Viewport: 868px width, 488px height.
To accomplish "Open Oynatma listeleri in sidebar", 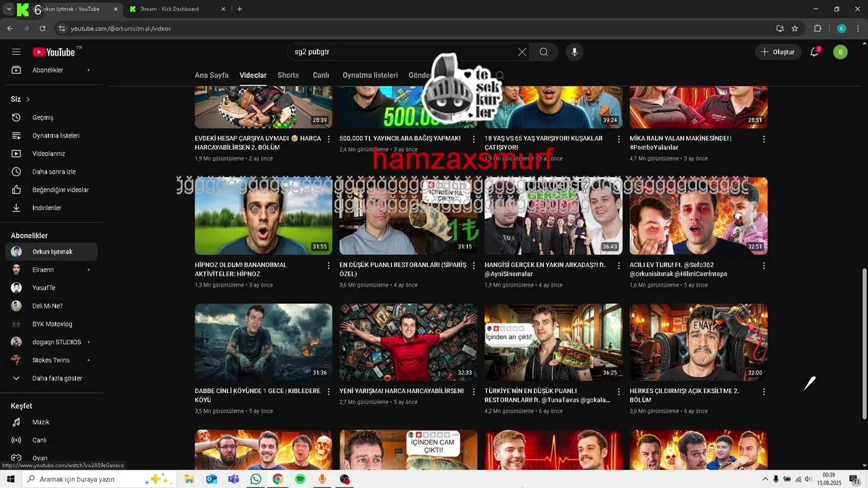I will [52, 136].
